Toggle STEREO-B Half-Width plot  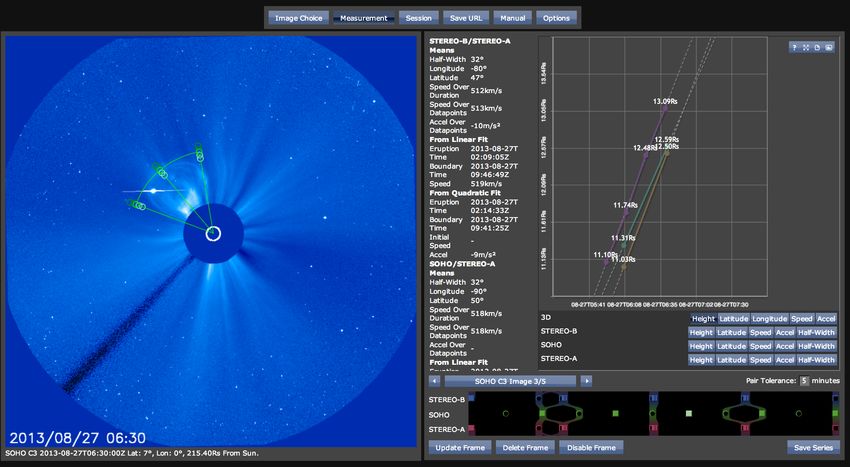[816, 332]
